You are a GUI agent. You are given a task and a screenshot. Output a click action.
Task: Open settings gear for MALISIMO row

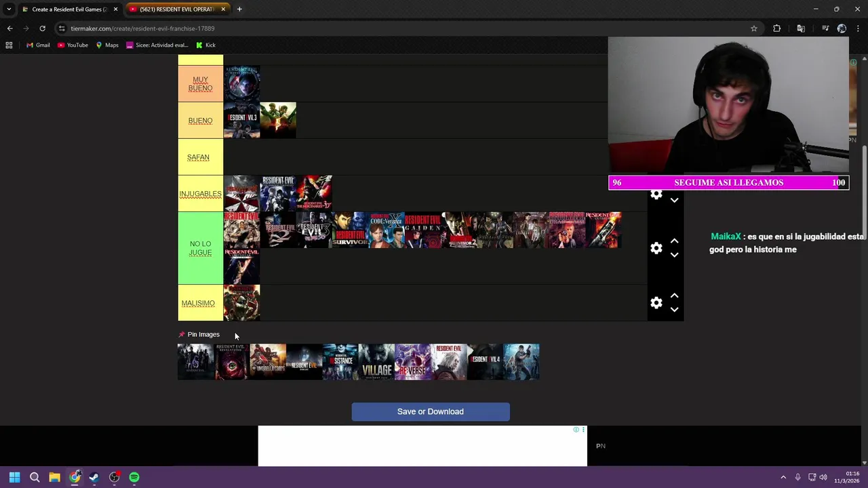[x=656, y=303]
